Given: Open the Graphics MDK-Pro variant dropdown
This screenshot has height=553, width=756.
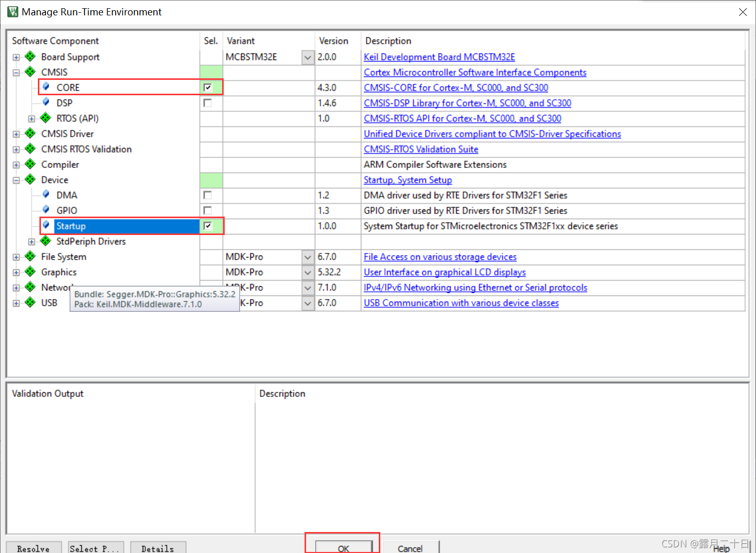Looking at the screenshot, I should tap(308, 272).
